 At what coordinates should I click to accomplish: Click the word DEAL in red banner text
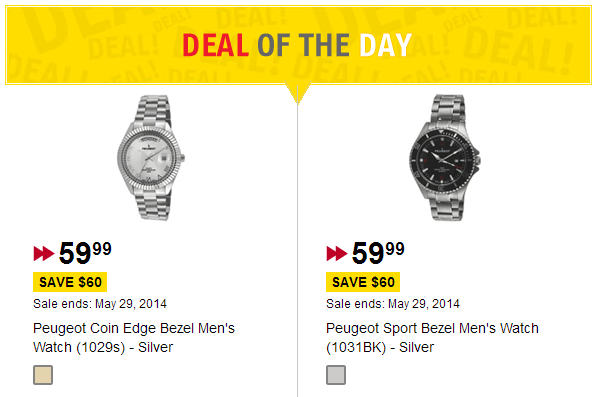click(x=216, y=45)
